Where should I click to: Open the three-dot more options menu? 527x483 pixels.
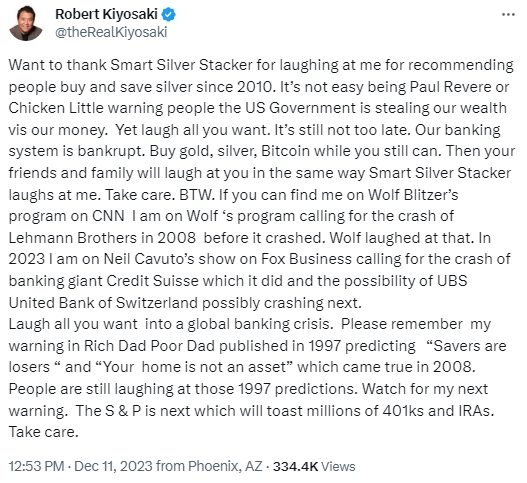(x=508, y=14)
